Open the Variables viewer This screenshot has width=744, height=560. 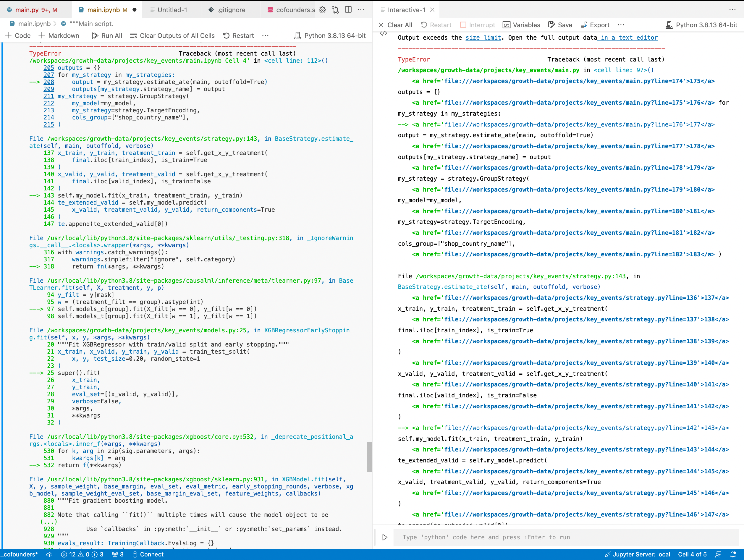(521, 25)
